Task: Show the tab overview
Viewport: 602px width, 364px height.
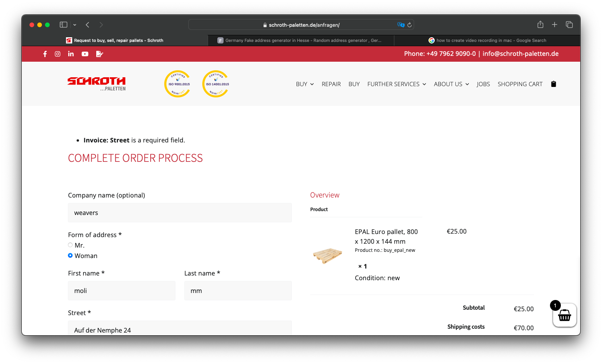Action: tap(569, 25)
